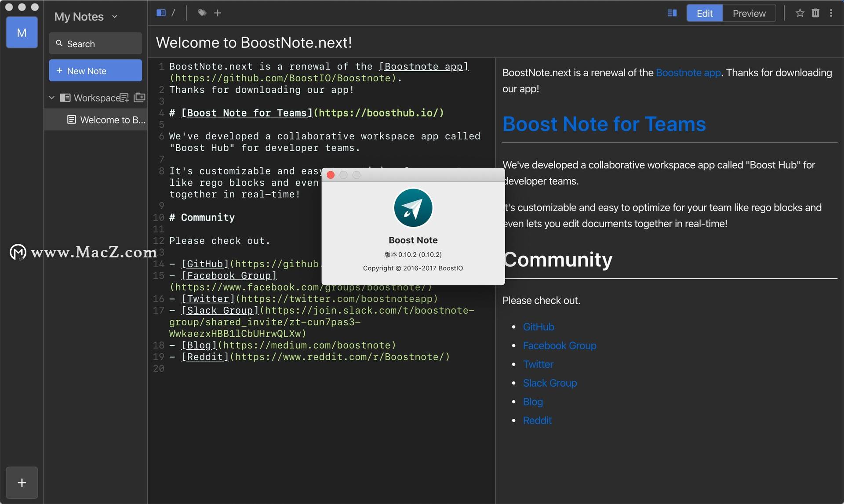The width and height of the screenshot is (844, 504).
Task: Toggle split view layout icon
Action: click(x=672, y=13)
